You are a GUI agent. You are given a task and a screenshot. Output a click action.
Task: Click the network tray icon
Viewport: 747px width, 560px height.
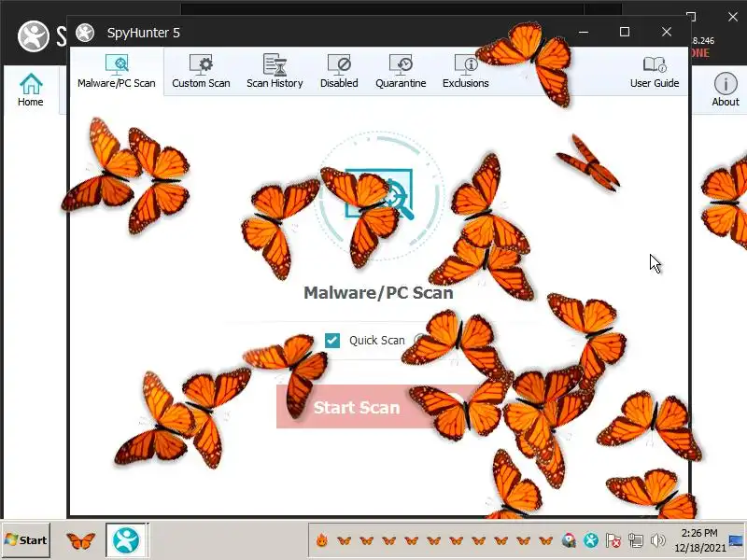pyautogui.click(x=636, y=540)
